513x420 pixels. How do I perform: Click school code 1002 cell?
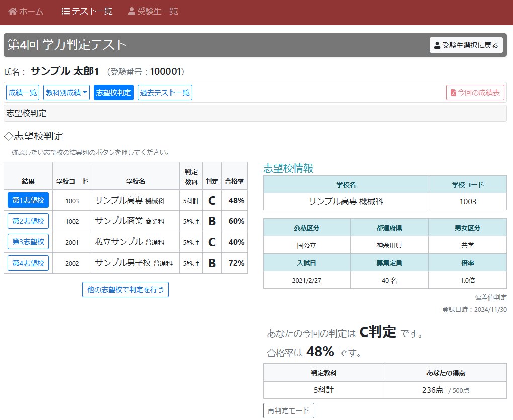pos(72,221)
